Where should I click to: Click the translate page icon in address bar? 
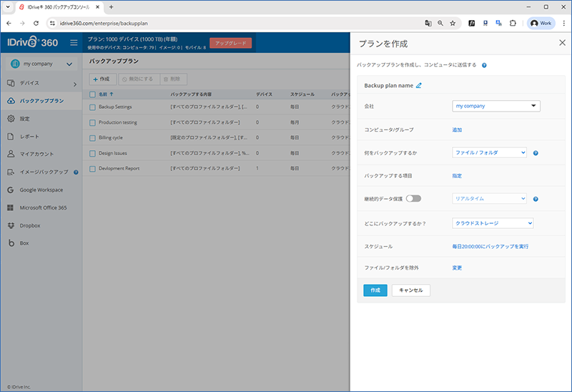coord(428,23)
